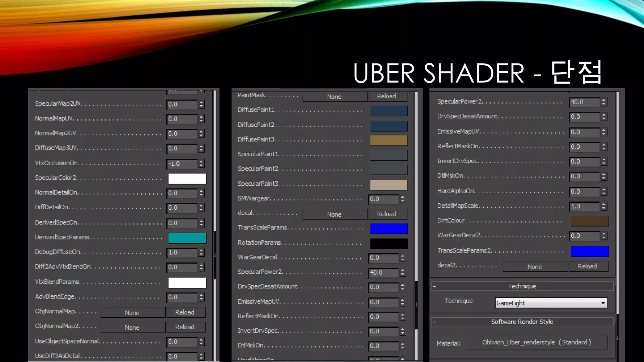644x362 pixels.
Task: Click the left panel vertical scrollbar
Action: tap(215, 226)
